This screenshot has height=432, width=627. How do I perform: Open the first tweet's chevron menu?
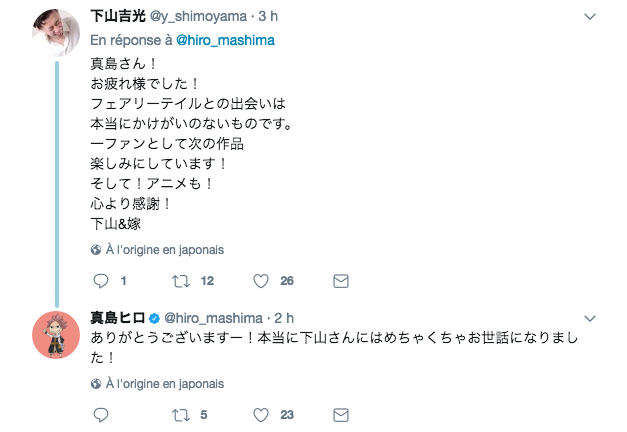(590, 17)
